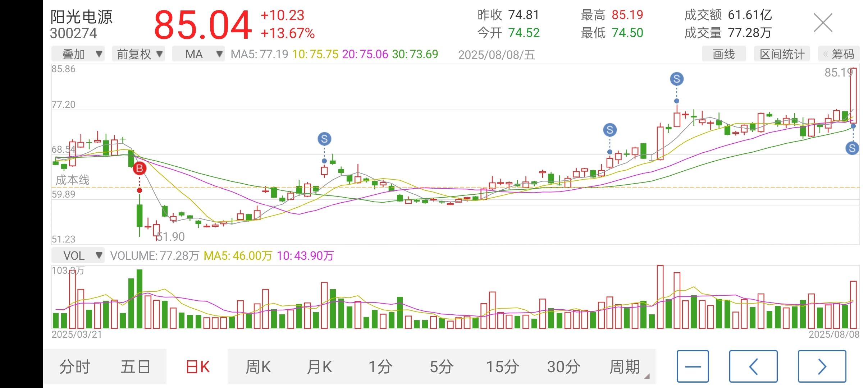
Task: Click the 51.90 low price label
Action: coord(171,236)
